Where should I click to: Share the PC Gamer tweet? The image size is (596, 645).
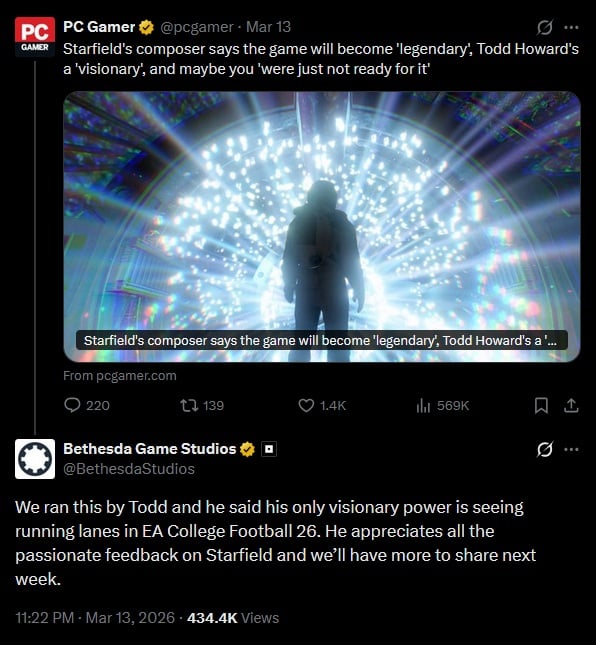pyautogui.click(x=571, y=406)
